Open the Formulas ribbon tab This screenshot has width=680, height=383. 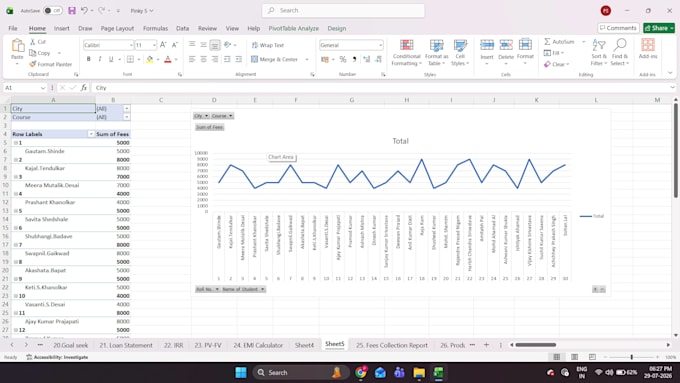155,28
